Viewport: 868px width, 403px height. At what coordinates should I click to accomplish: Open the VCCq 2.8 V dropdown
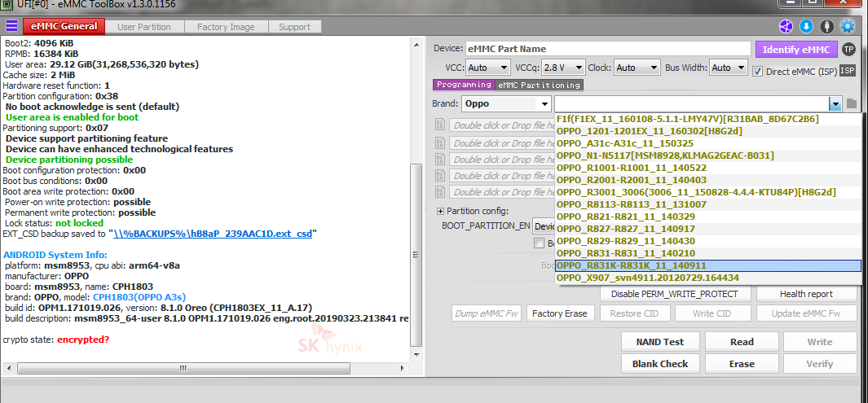563,68
